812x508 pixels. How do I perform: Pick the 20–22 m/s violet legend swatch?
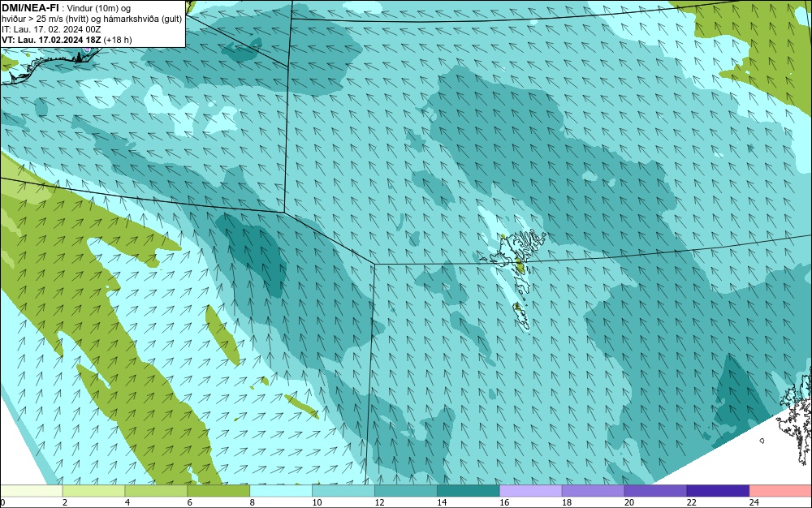pyautogui.click(x=655, y=491)
